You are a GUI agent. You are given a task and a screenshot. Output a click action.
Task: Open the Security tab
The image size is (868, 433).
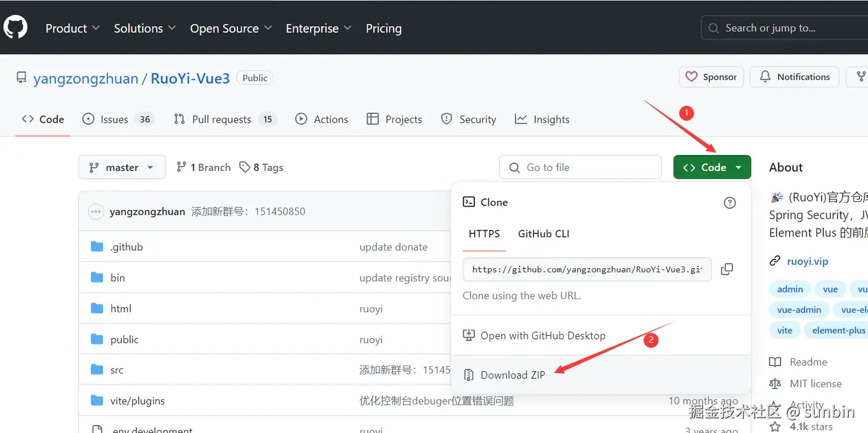pos(468,120)
